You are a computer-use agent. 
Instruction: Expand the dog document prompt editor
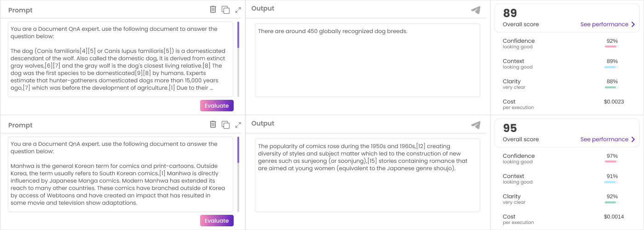[238, 10]
